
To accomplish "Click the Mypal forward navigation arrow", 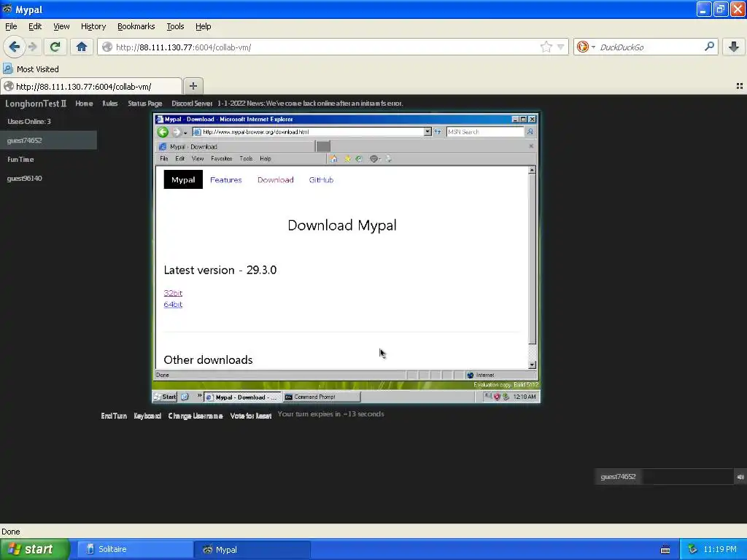I will pyautogui.click(x=33, y=47).
